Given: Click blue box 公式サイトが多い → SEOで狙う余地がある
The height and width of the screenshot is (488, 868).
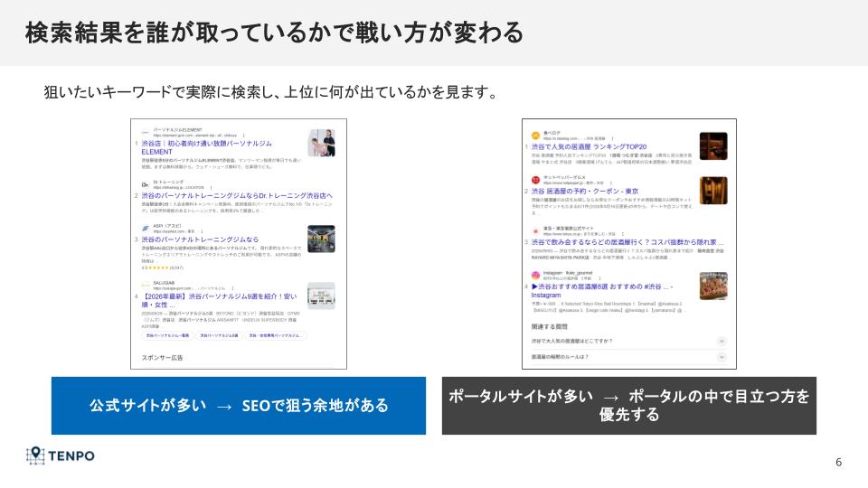Looking at the screenshot, I should (239, 406).
